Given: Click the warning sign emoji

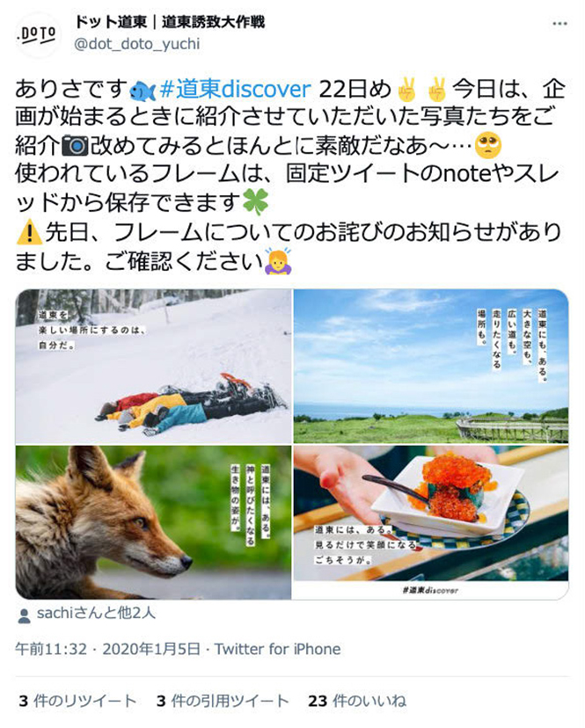Looking at the screenshot, I should [29, 232].
